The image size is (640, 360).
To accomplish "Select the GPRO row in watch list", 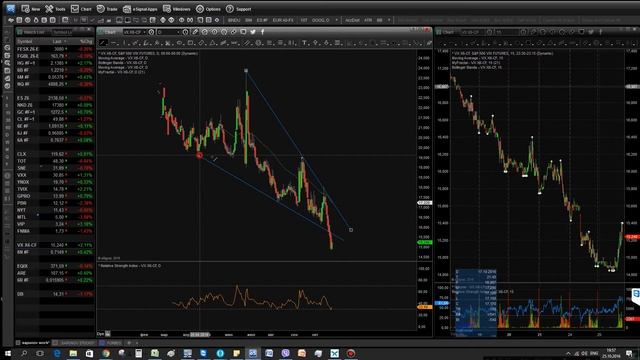I will click(x=55, y=196).
